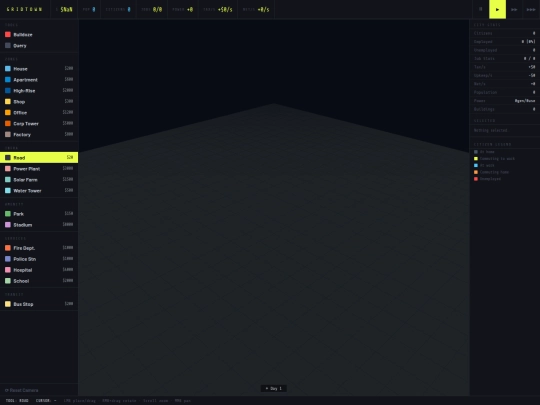Screen dimensions: 540x405
Task: Pause the simulation
Action: pos(481,9)
